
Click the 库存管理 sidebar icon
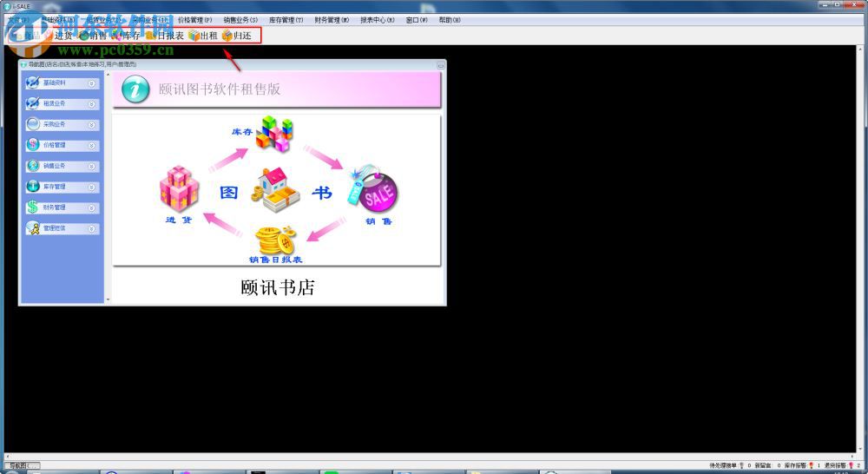pyautogui.click(x=33, y=186)
